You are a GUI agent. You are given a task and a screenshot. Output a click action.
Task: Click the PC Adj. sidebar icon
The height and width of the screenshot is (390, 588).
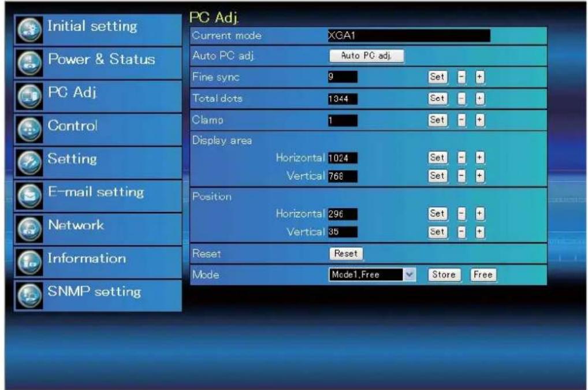[29, 96]
